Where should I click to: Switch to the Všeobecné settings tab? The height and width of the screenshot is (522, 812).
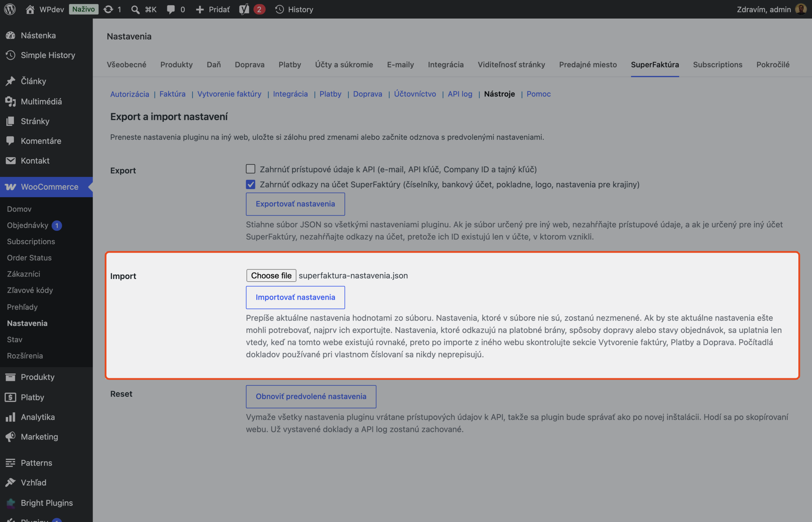[127, 64]
